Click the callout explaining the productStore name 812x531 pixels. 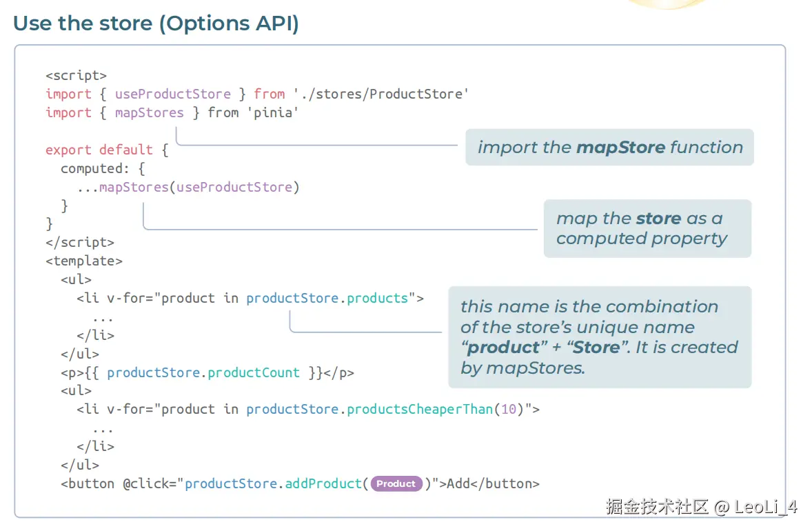pyautogui.click(x=599, y=337)
